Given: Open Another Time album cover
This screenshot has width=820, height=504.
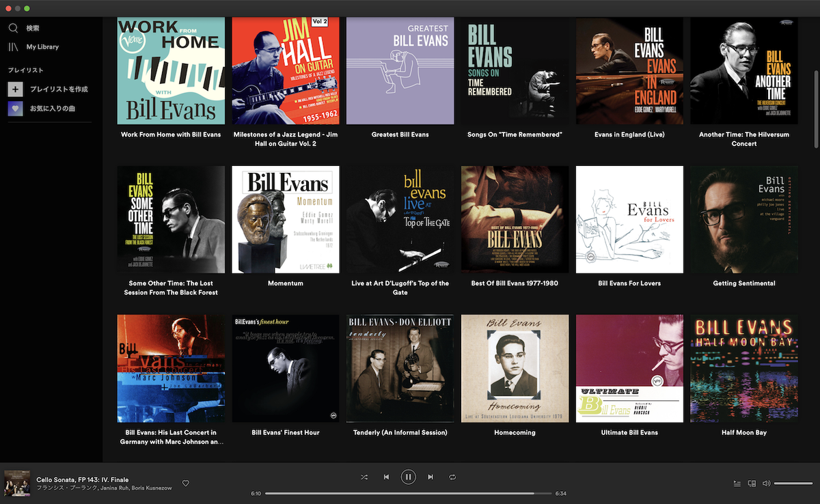Looking at the screenshot, I should click(x=744, y=70).
